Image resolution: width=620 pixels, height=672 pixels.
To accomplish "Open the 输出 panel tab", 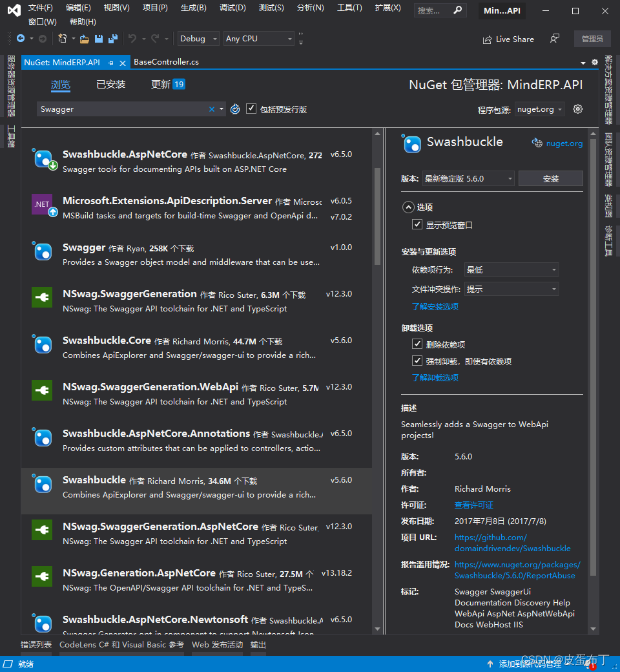I will point(258,645).
